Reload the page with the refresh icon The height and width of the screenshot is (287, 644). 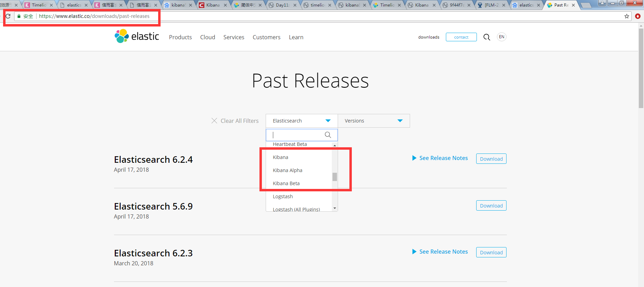8,16
